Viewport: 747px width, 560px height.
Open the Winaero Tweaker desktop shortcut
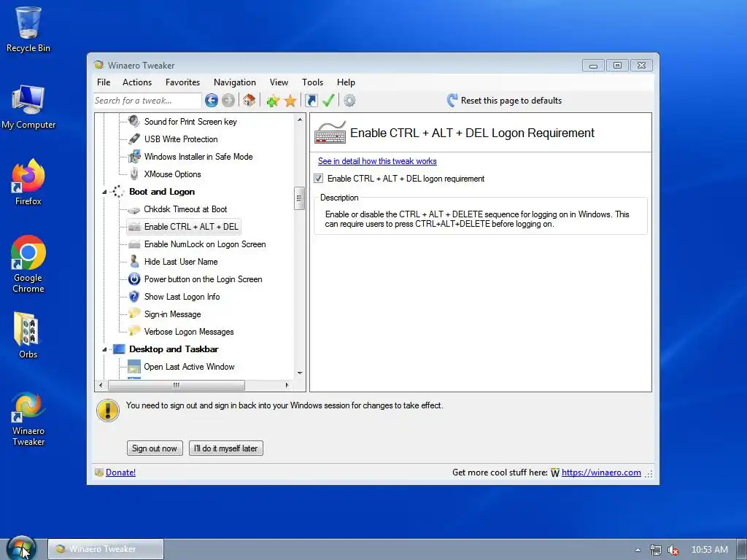28,419
